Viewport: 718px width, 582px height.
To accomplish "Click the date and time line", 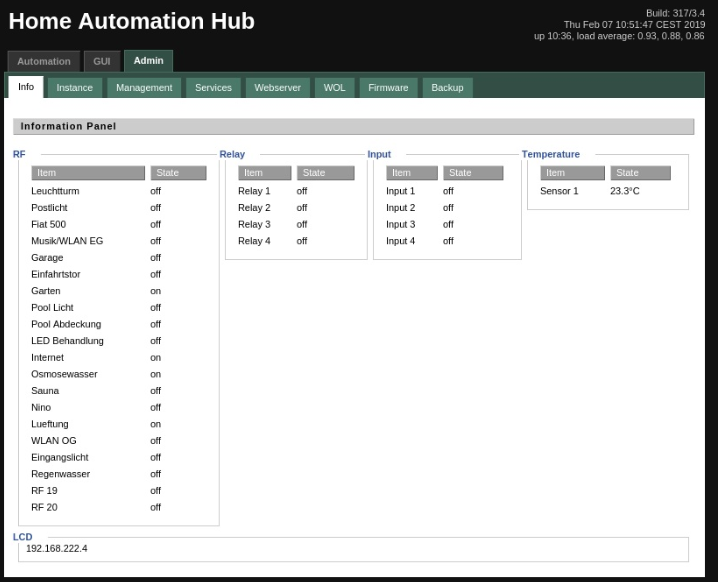I will click(x=634, y=25).
